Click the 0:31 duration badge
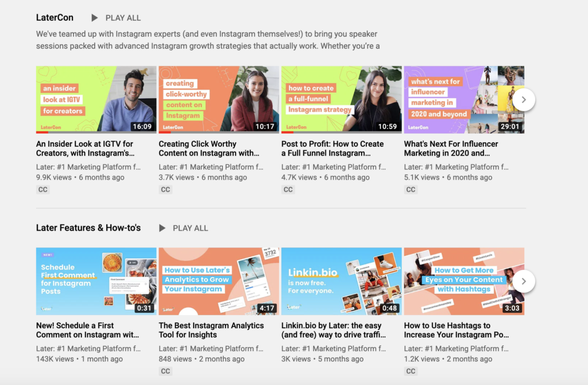588x385 pixels. click(144, 308)
